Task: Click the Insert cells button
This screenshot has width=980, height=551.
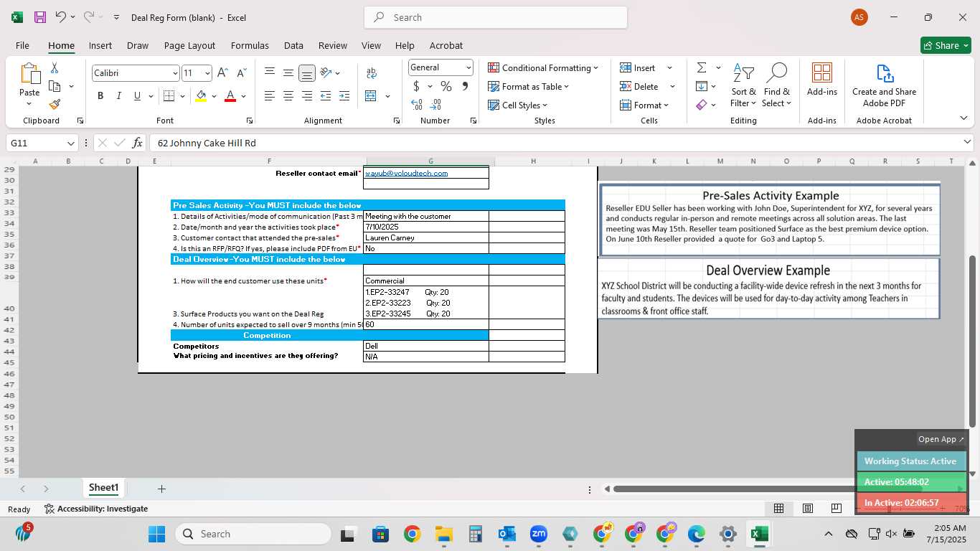Action: tap(637, 67)
